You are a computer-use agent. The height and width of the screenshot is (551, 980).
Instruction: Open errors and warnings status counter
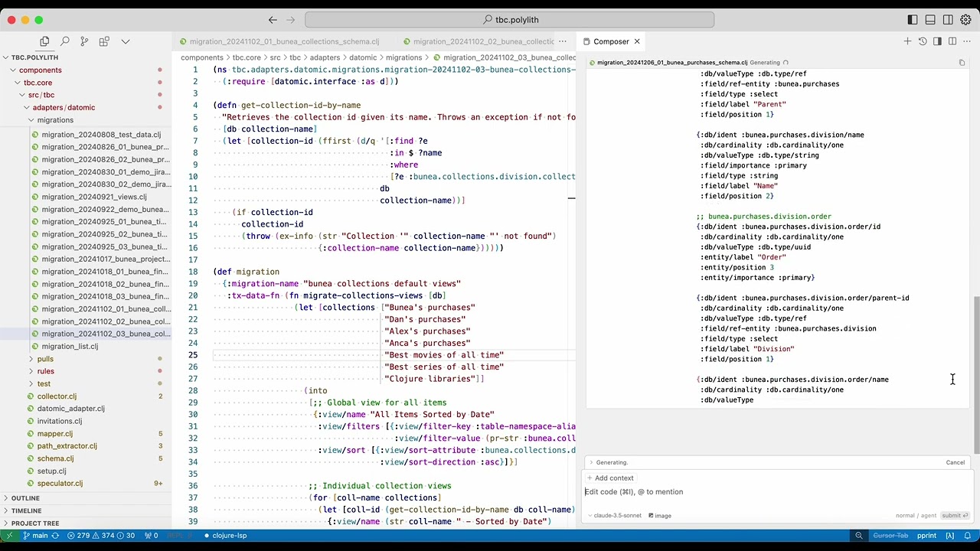(101, 536)
